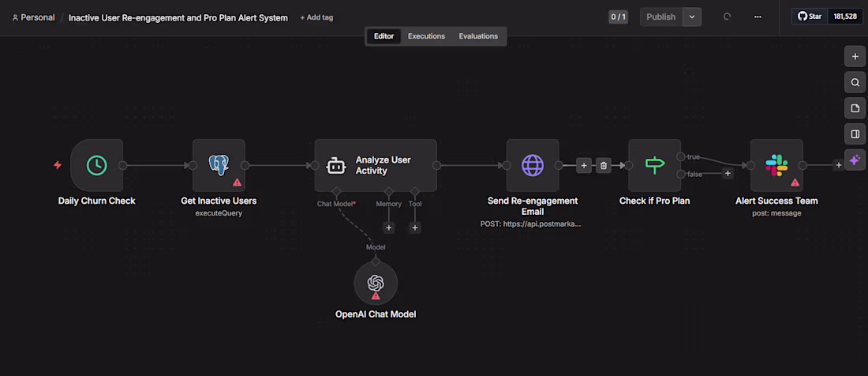Open the Get Inactive Users Postgres node
Screen dimensions: 868x376
click(219, 165)
